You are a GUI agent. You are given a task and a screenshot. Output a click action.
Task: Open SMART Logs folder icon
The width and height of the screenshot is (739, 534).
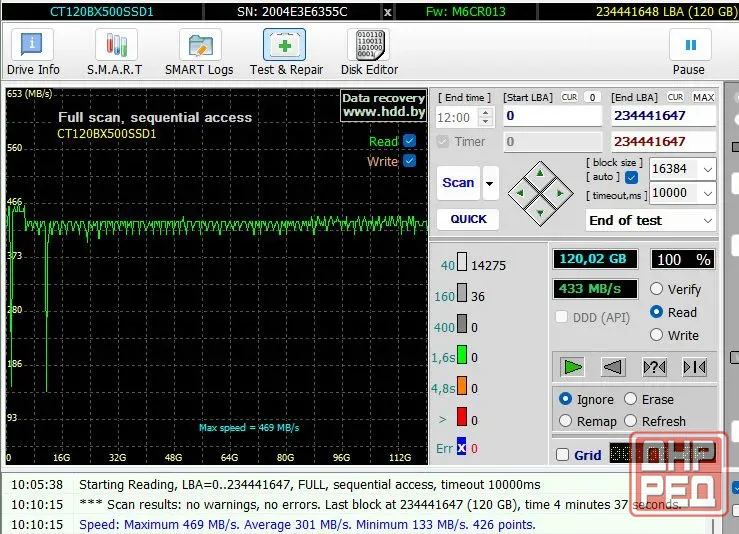200,44
